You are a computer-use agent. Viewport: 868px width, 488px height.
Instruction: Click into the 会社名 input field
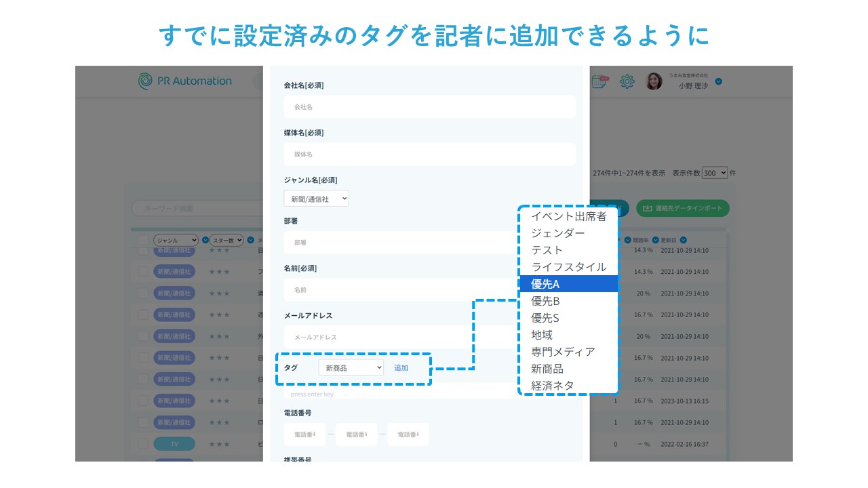point(429,107)
